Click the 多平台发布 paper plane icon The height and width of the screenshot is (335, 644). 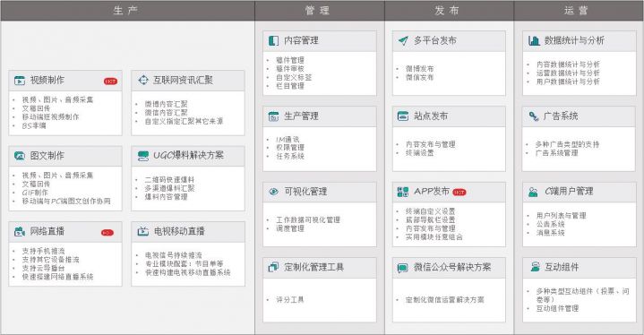point(403,40)
